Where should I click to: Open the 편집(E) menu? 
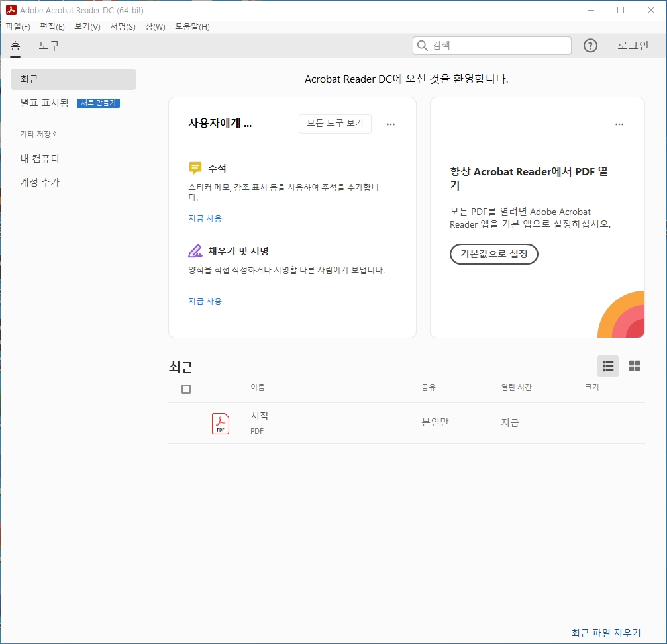52,26
